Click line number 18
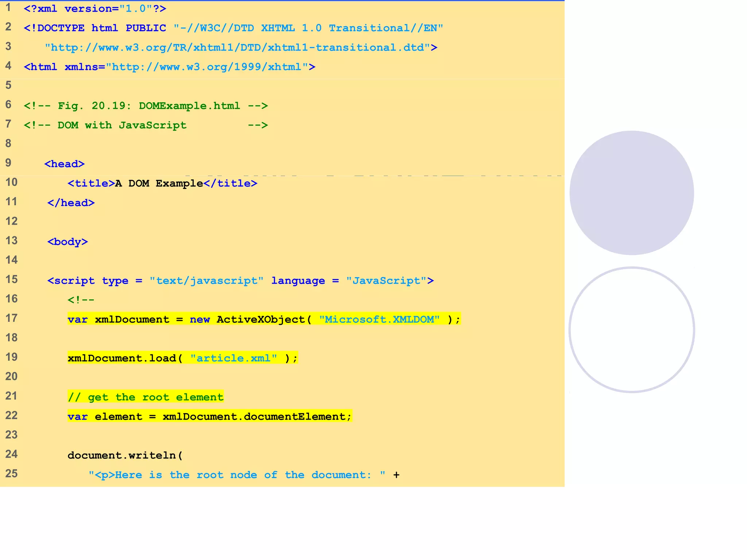Viewport: 747px width, 560px height. [11, 338]
